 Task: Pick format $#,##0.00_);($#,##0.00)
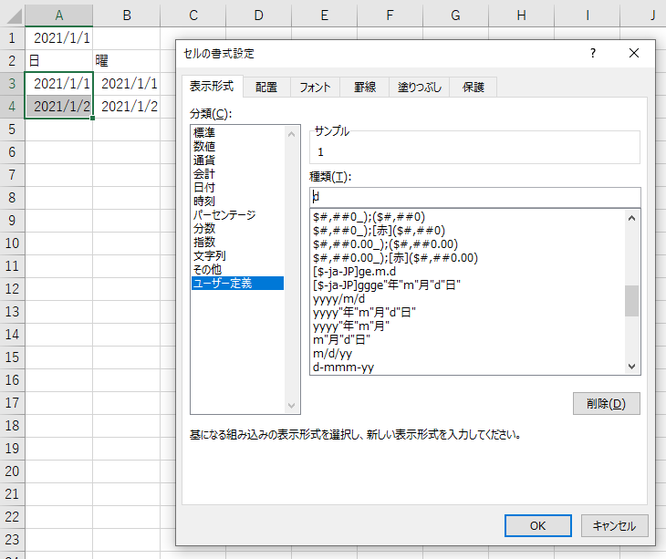[x=385, y=244]
